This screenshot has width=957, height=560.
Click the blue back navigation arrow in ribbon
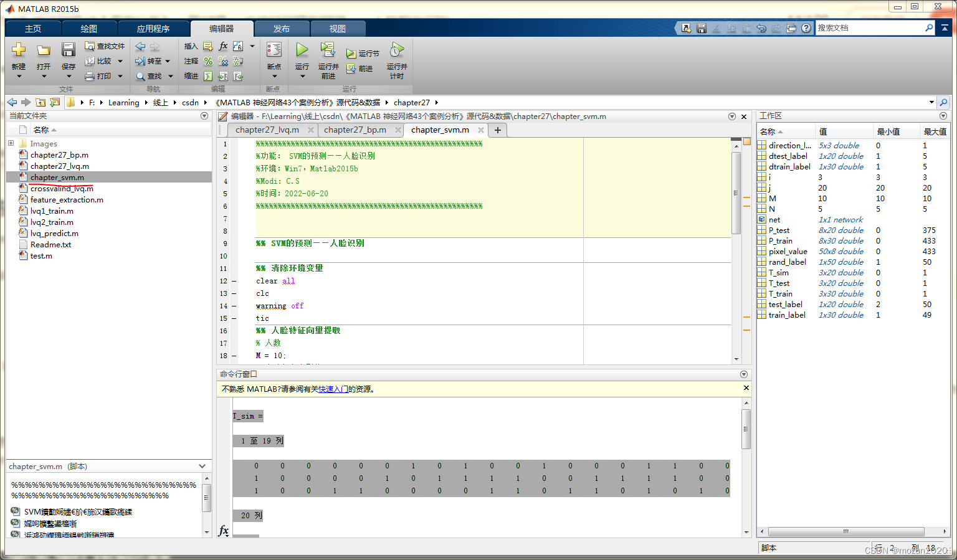tap(140, 47)
